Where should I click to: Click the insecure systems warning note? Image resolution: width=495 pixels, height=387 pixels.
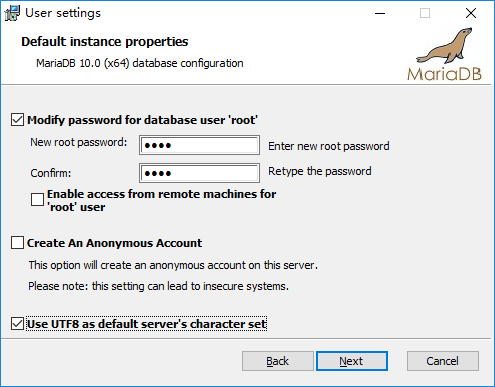(x=158, y=286)
